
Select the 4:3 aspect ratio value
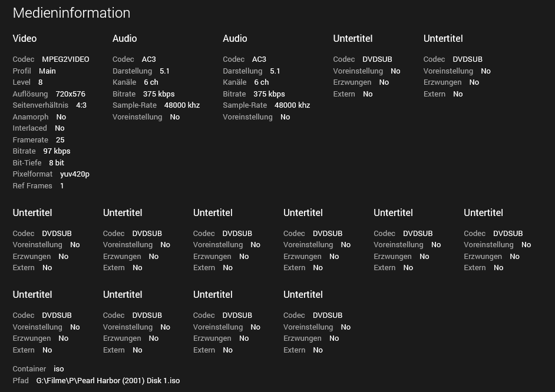(x=81, y=105)
